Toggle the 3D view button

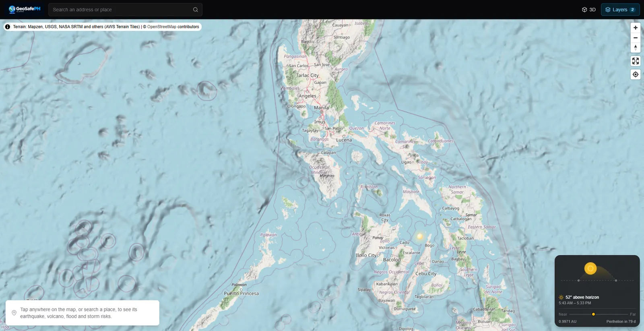point(588,10)
